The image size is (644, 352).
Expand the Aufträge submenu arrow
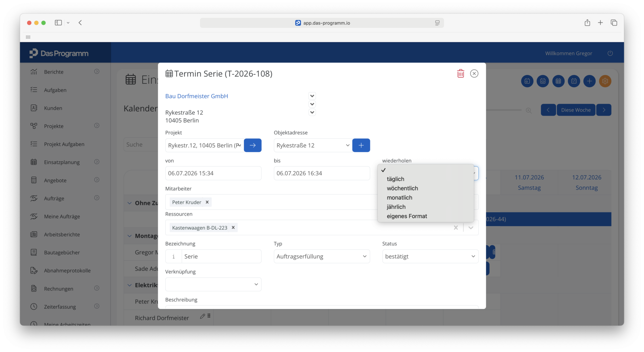tap(97, 198)
